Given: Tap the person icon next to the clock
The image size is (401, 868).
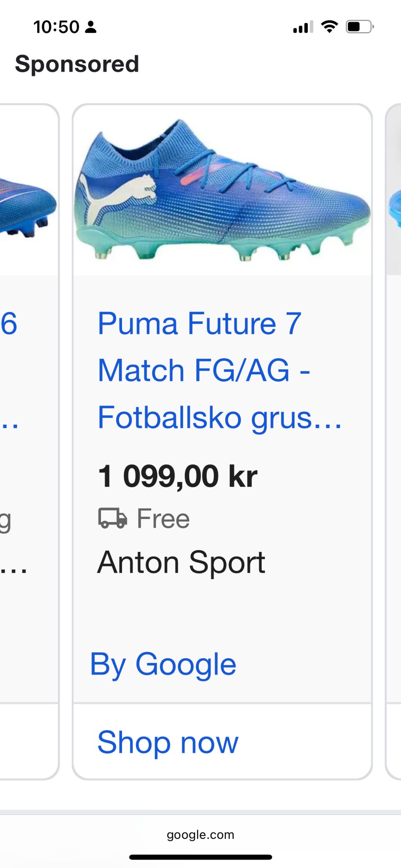Looking at the screenshot, I should tap(91, 27).
